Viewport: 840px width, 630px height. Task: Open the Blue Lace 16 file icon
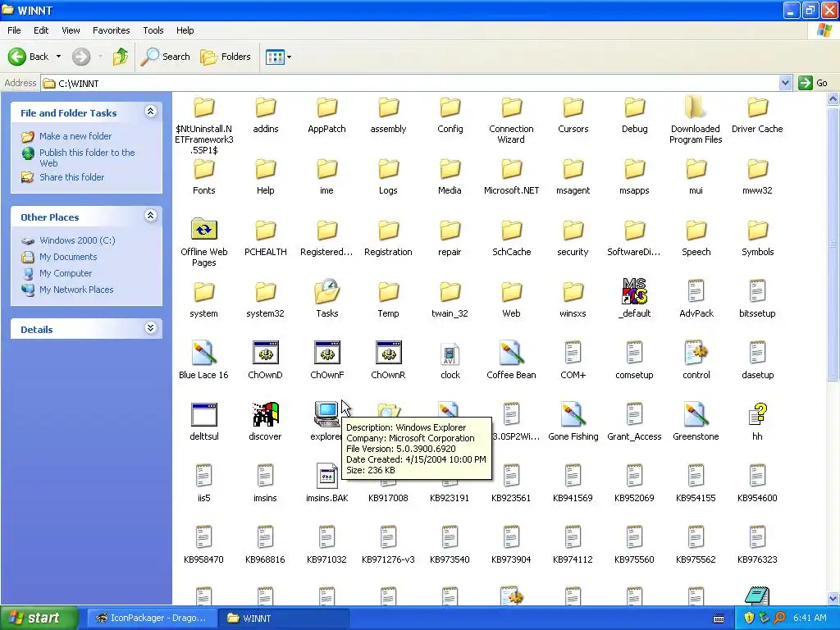(x=203, y=353)
